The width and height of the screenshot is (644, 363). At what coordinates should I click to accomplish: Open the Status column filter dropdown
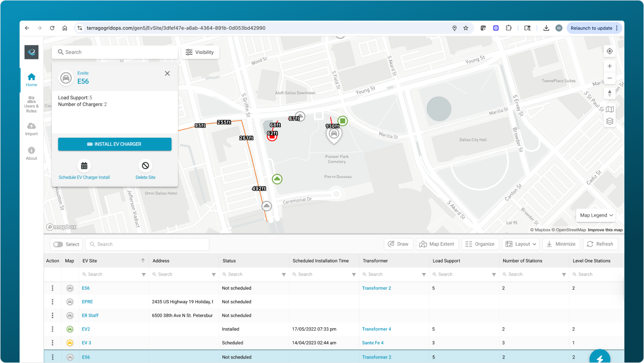pos(284,275)
